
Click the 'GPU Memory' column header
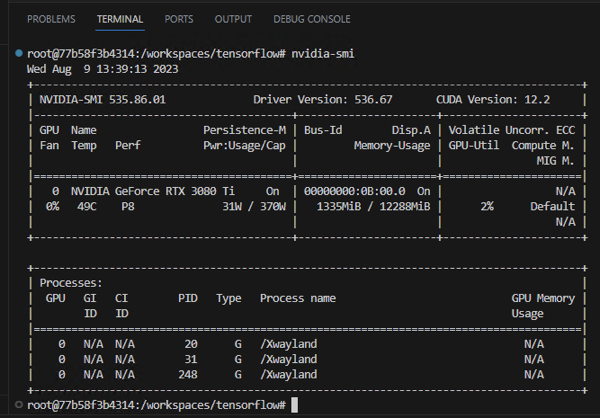pos(543,298)
